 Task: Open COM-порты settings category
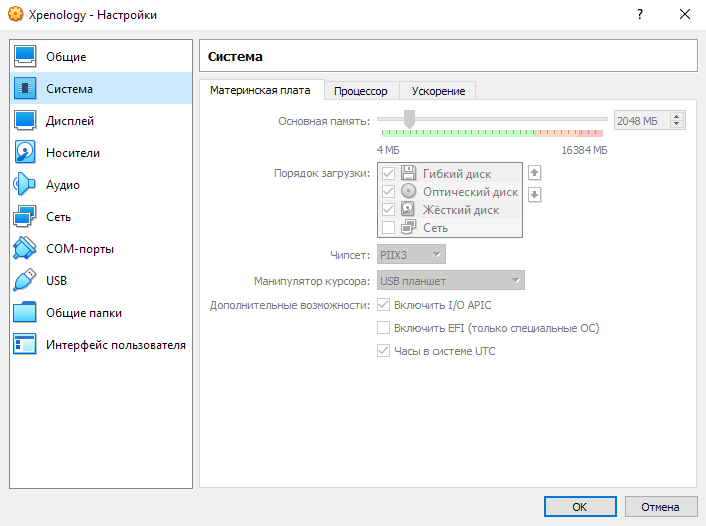click(101, 248)
